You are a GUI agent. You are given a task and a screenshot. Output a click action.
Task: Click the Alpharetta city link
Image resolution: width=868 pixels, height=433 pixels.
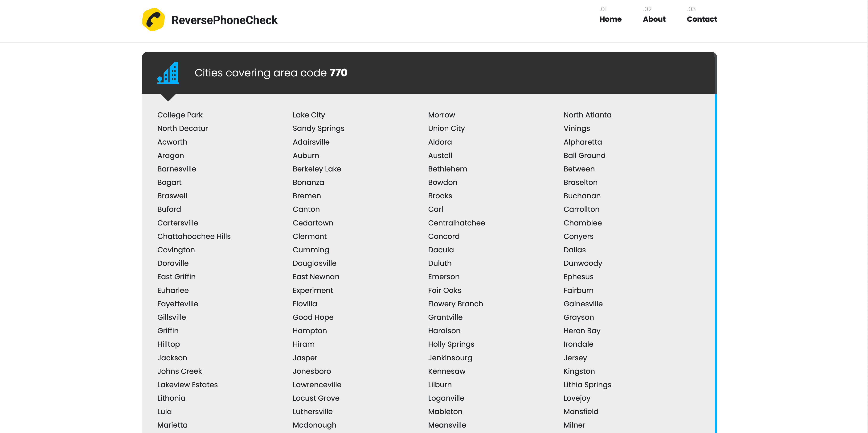click(583, 142)
